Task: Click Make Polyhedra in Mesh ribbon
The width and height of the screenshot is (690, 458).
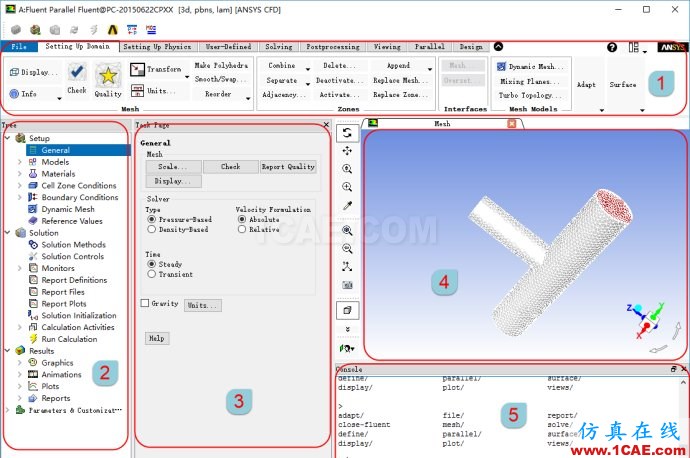Action: (221, 65)
